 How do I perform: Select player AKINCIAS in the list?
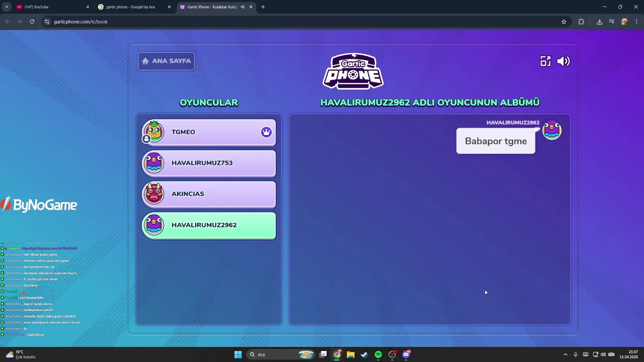pos(209,194)
